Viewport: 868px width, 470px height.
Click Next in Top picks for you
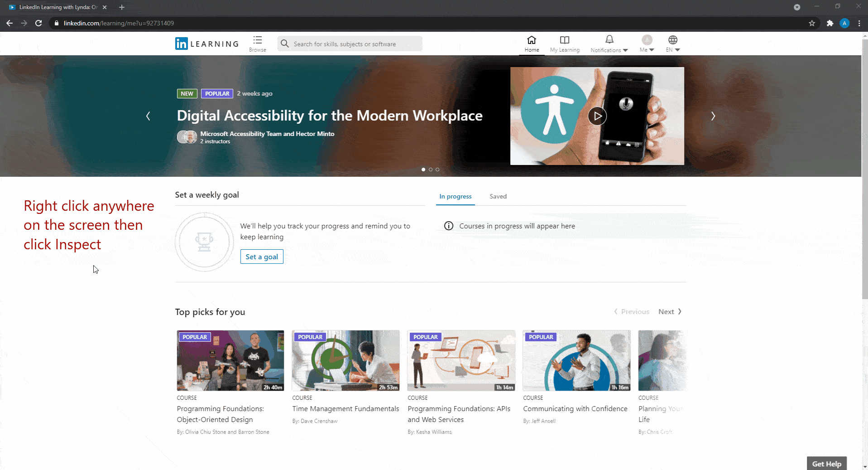(x=670, y=312)
